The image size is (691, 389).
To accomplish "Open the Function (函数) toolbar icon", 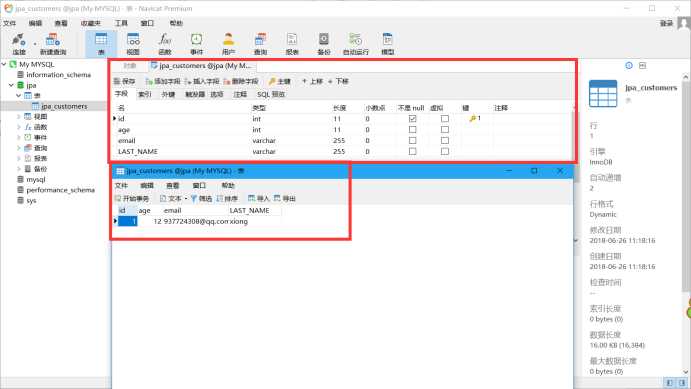I will (165, 44).
